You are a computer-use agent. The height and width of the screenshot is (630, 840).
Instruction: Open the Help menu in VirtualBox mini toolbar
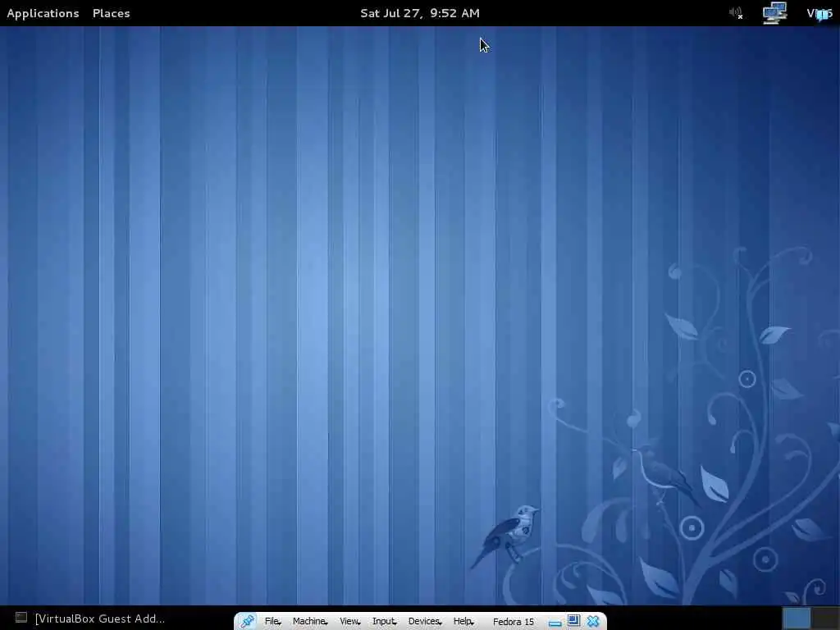click(x=463, y=622)
